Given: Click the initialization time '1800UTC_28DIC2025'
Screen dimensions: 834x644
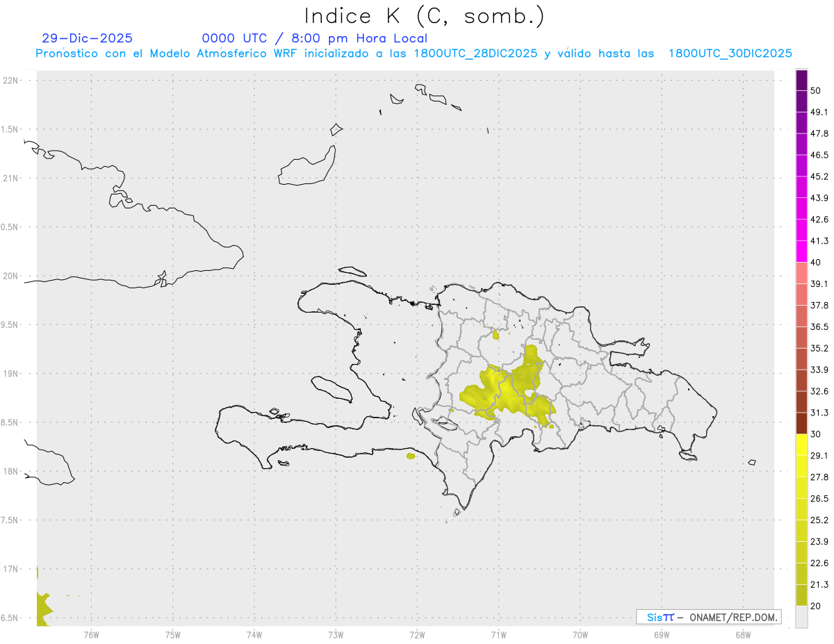Looking at the screenshot, I should click(x=475, y=53).
